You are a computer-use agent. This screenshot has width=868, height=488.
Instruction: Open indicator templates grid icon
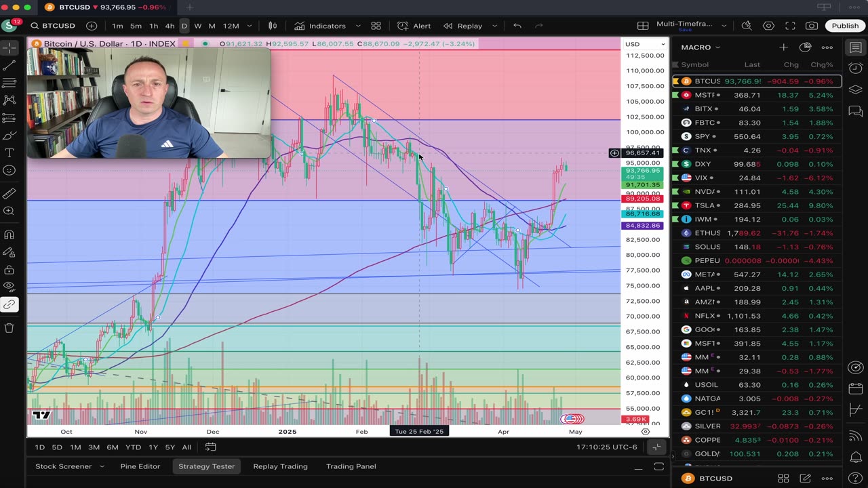click(376, 26)
